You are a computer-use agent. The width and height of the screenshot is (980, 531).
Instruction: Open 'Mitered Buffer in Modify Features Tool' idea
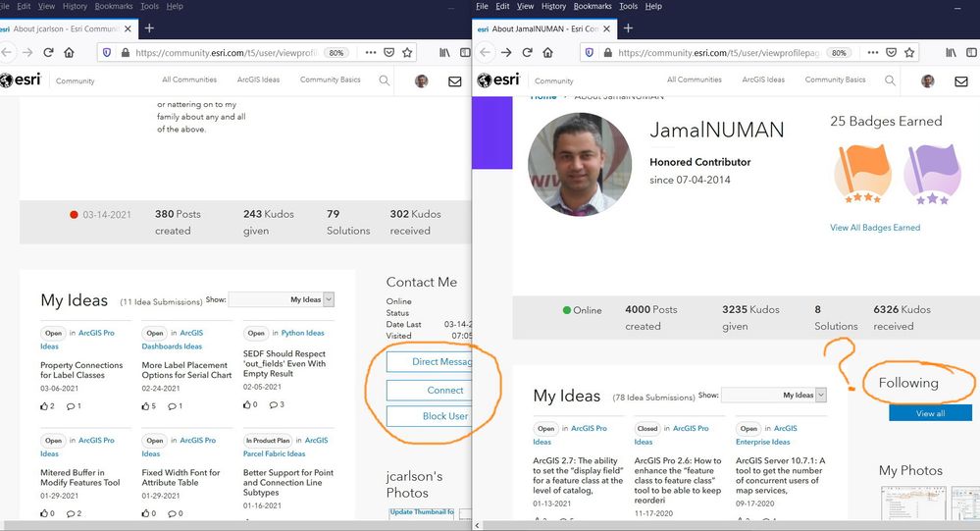(x=80, y=477)
